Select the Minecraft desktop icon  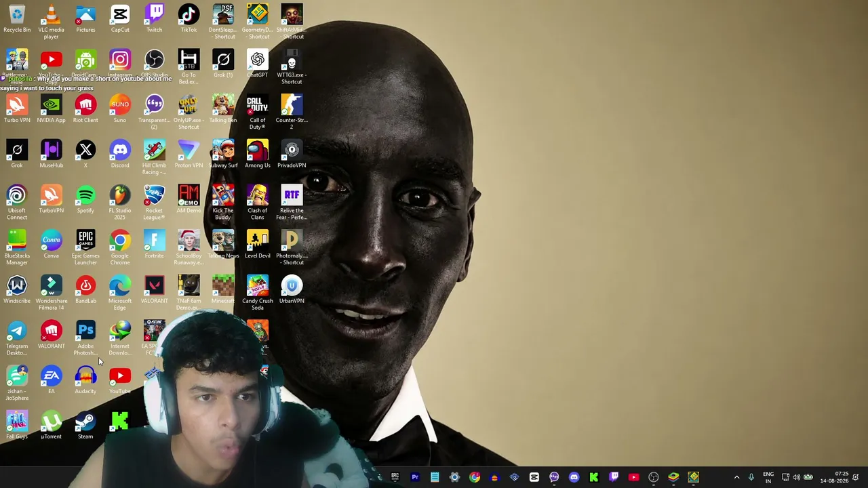(x=223, y=289)
